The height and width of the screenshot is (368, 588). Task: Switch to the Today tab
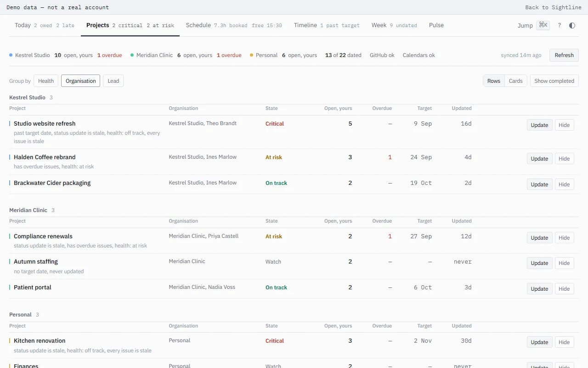point(44,25)
